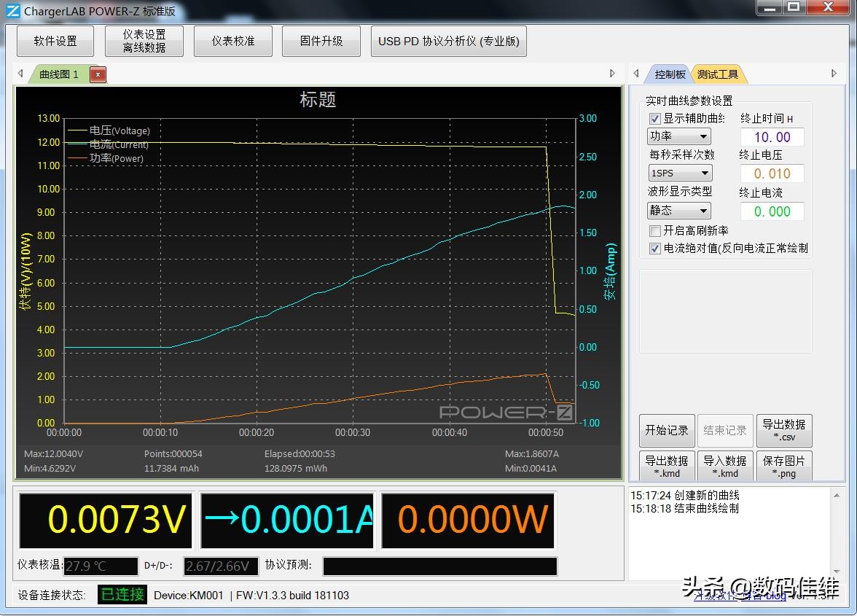
Task: Click the 终止时间 value field showing 10.00
Action: [x=772, y=136]
